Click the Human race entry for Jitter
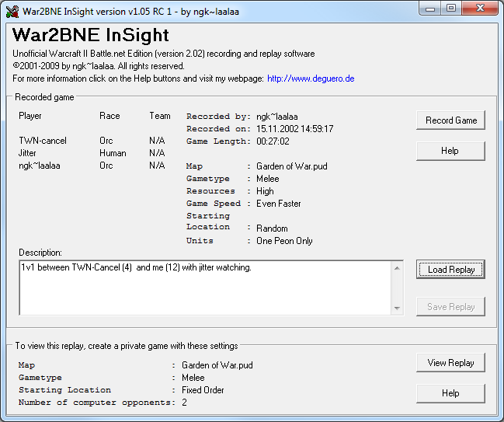 113,153
